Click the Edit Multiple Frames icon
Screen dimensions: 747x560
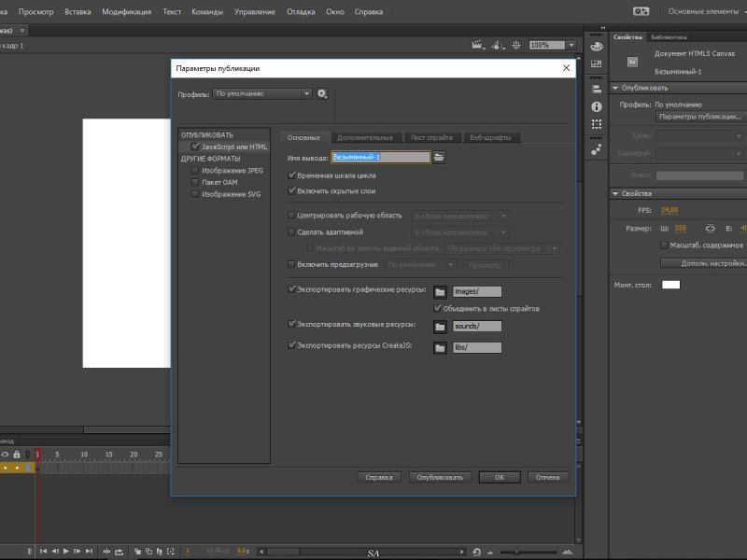pyautogui.click(x=160, y=552)
